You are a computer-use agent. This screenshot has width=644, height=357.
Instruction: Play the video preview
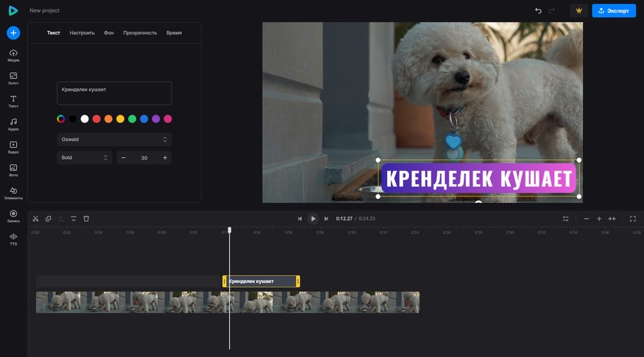click(x=313, y=218)
